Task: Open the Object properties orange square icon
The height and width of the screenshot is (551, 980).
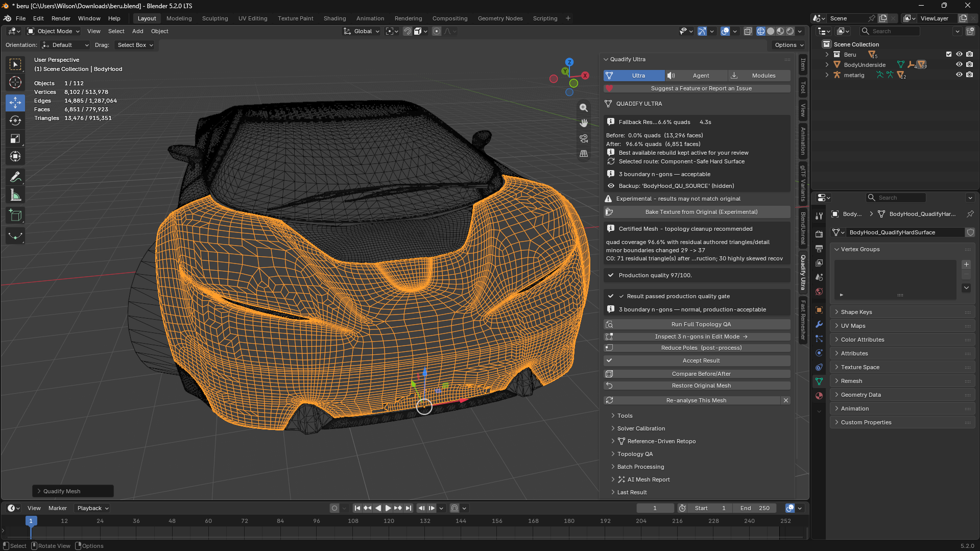Action: point(819,310)
